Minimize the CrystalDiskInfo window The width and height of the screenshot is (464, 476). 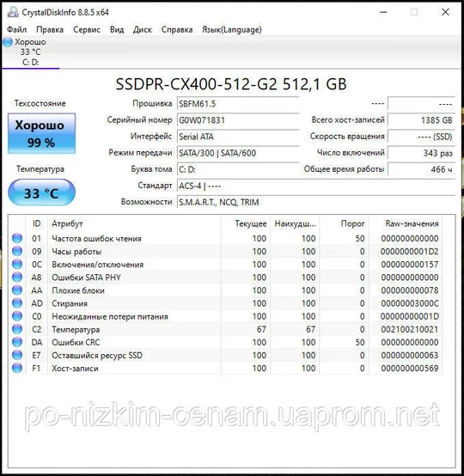click(x=383, y=12)
